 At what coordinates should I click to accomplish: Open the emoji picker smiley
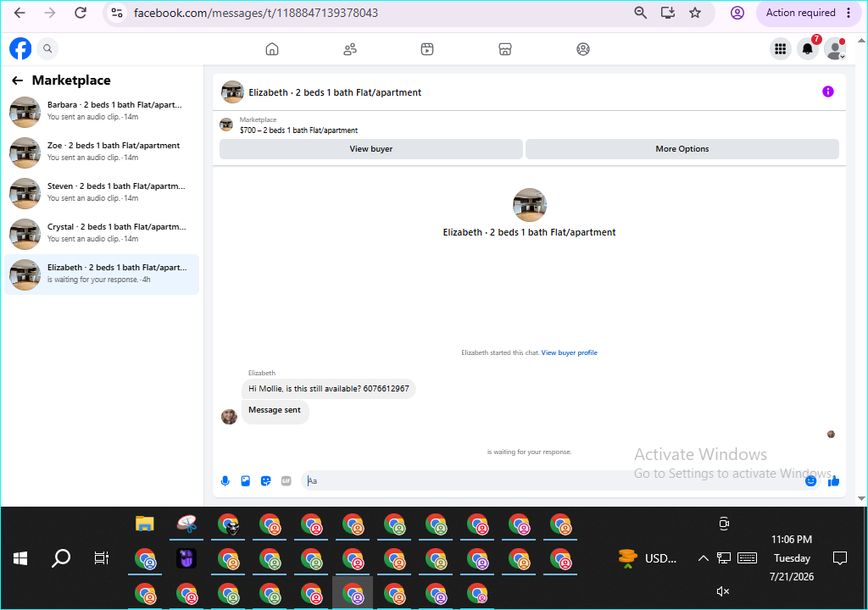(x=811, y=481)
